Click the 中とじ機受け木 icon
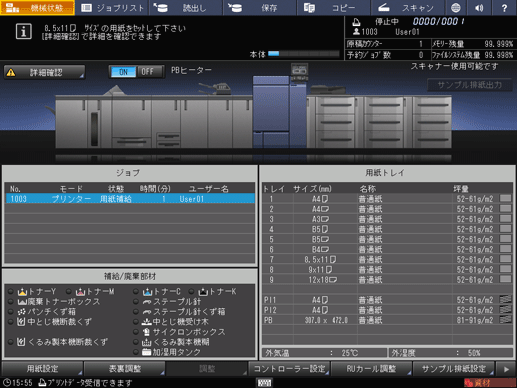Image resolution: width=517 pixels, height=388 pixels. pyautogui.click(x=147, y=322)
